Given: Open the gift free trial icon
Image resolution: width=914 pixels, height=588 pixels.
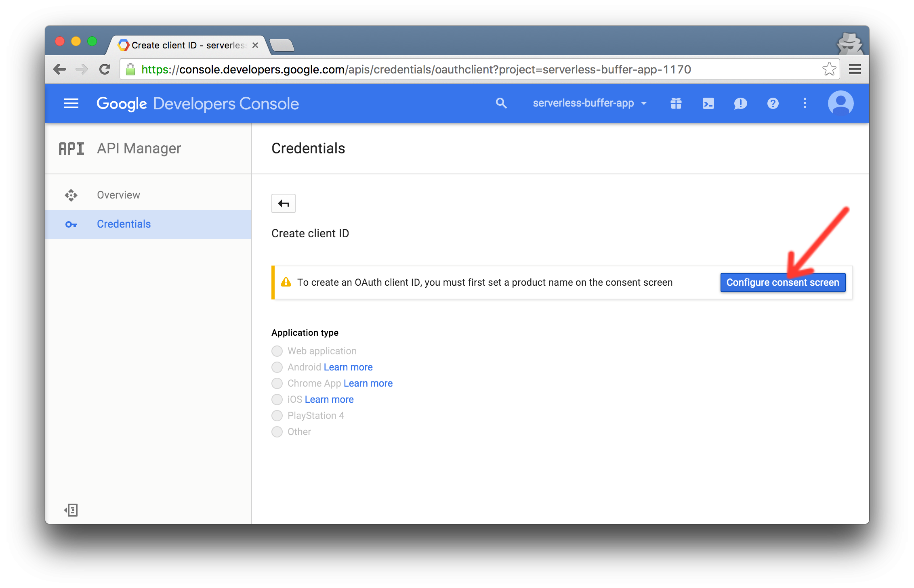Looking at the screenshot, I should [676, 103].
